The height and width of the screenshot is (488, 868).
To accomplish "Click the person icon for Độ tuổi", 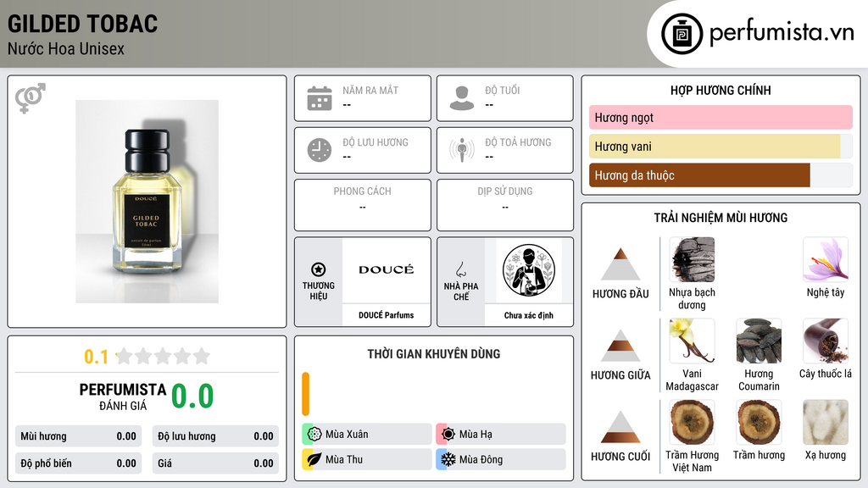I will [462, 98].
